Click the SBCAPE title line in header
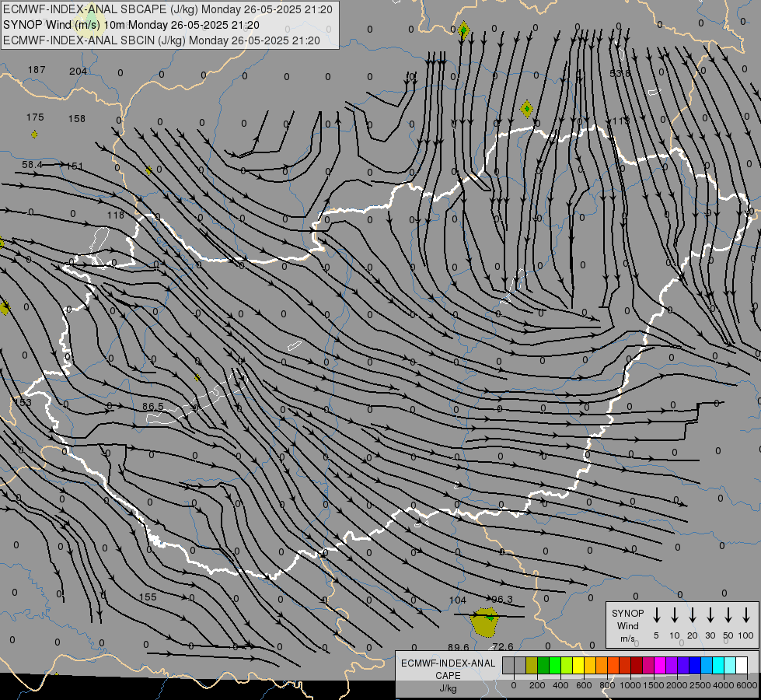761x700 pixels. click(168, 9)
